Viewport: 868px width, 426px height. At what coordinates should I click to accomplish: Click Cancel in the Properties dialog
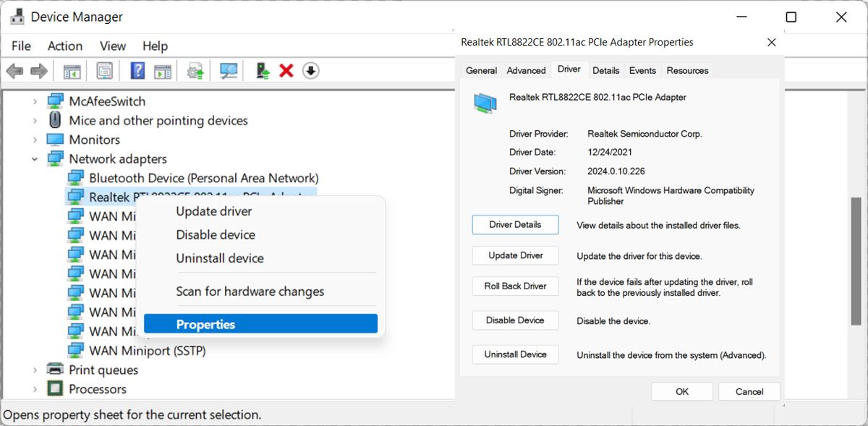(749, 391)
